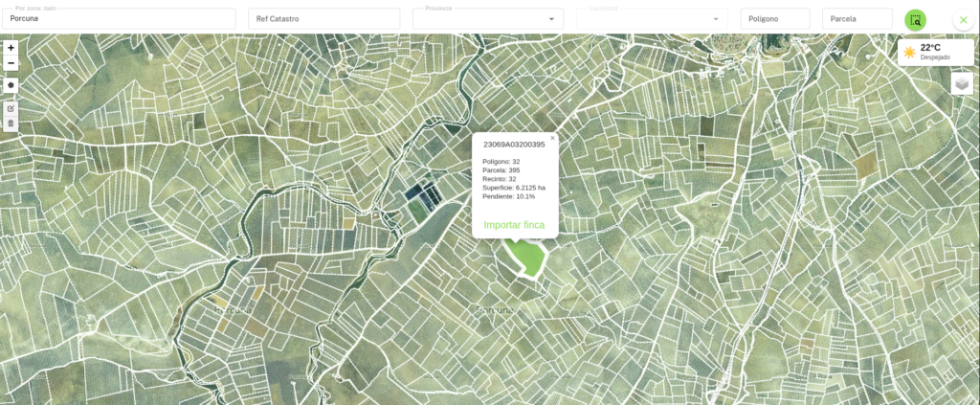The width and height of the screenshot is (980, 405).
Task: Click the Parcela: 395 text
Action: [x=501, y=170]
